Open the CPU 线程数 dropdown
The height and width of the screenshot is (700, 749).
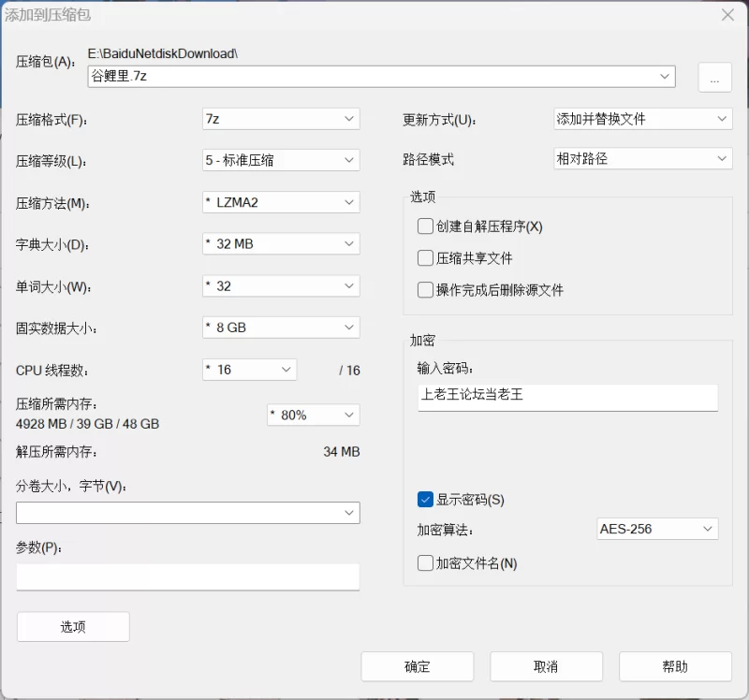coord(249,370)
